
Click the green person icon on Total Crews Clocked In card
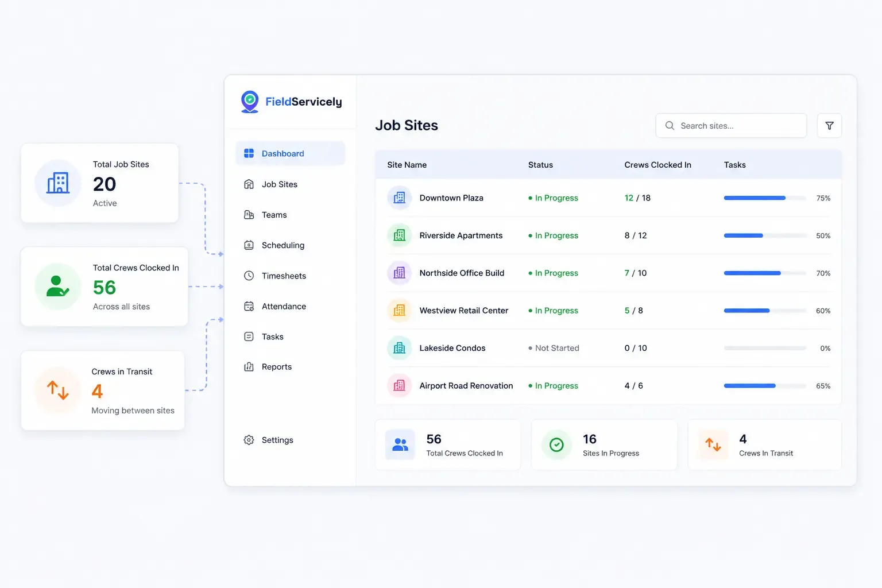[58, 287]
